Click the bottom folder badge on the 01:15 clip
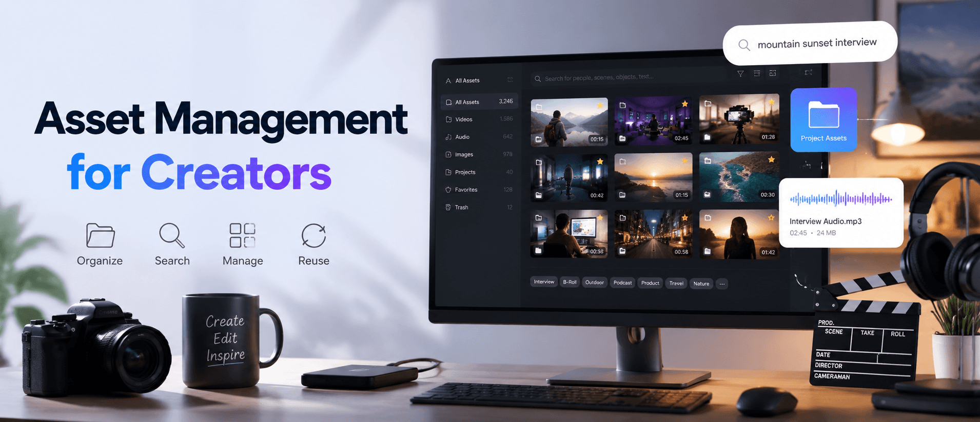This screenshot has width=980, height=422. (622, 195)
